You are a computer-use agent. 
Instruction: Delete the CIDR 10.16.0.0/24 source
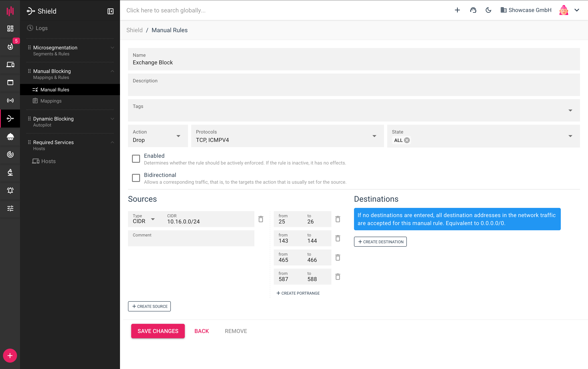pyautogui.click(x=261, y=219)
